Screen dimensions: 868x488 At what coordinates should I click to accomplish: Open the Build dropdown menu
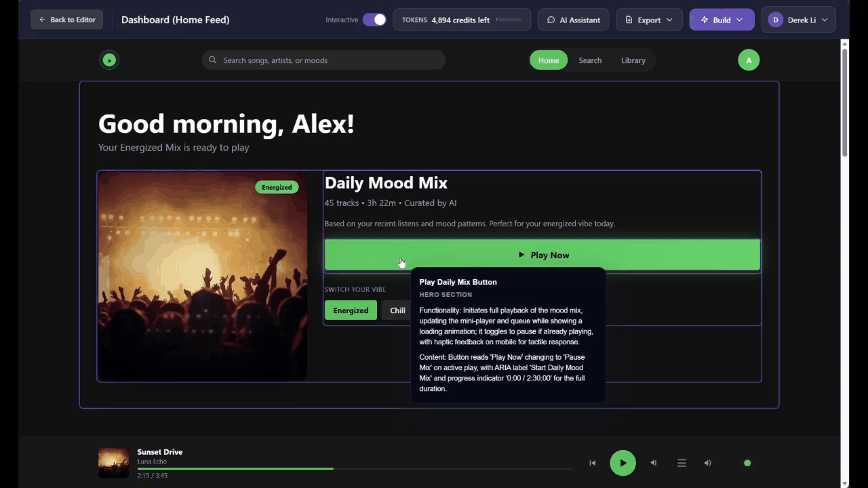tap(721, 20)
